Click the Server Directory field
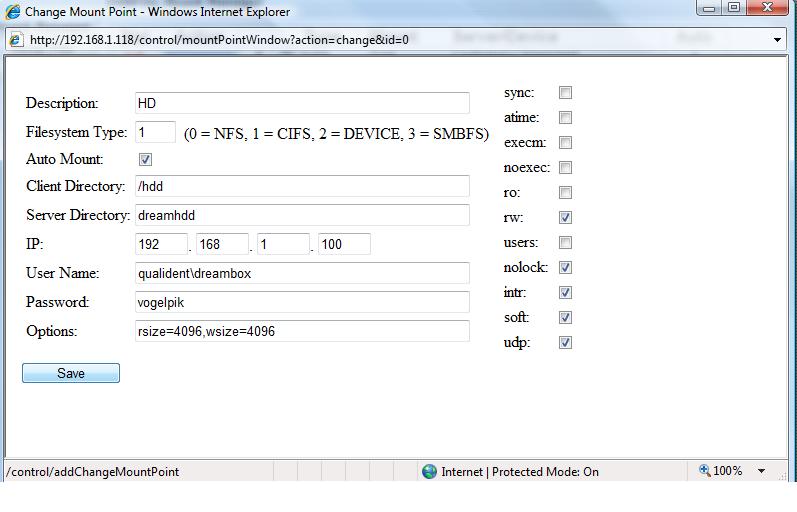The width and height of the screenshot is (797, 512). (302, 215)
